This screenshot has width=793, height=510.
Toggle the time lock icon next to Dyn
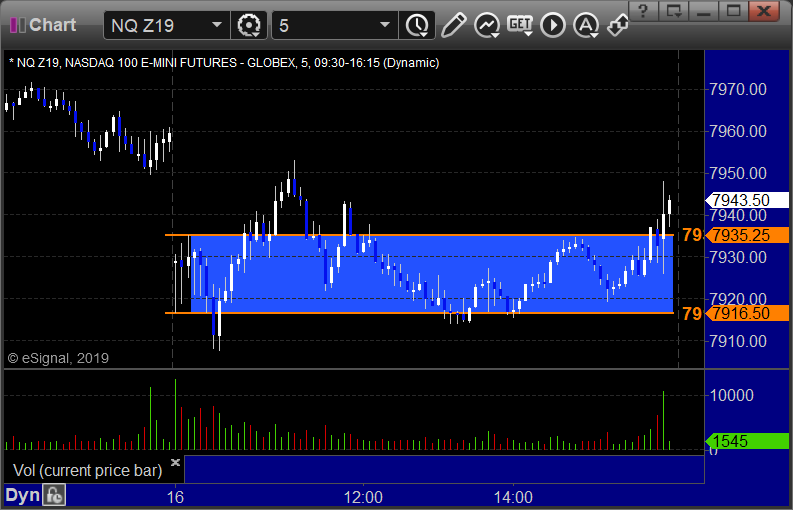54,496
